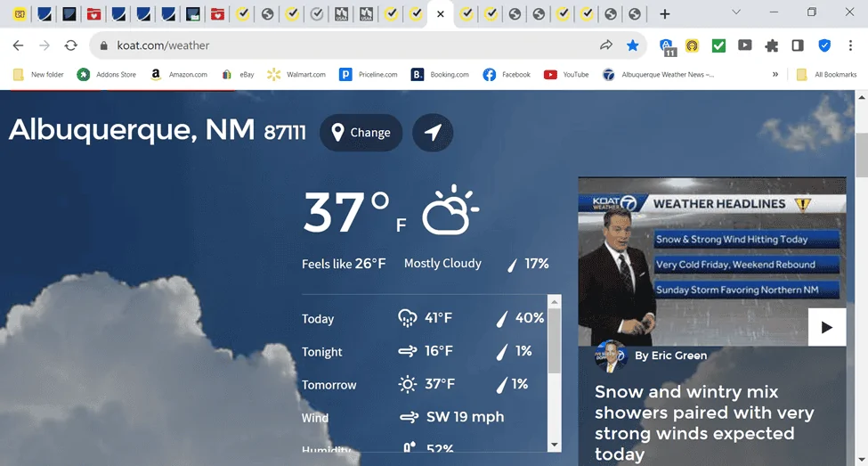Use current location arrow button

[x=433, y=133]
